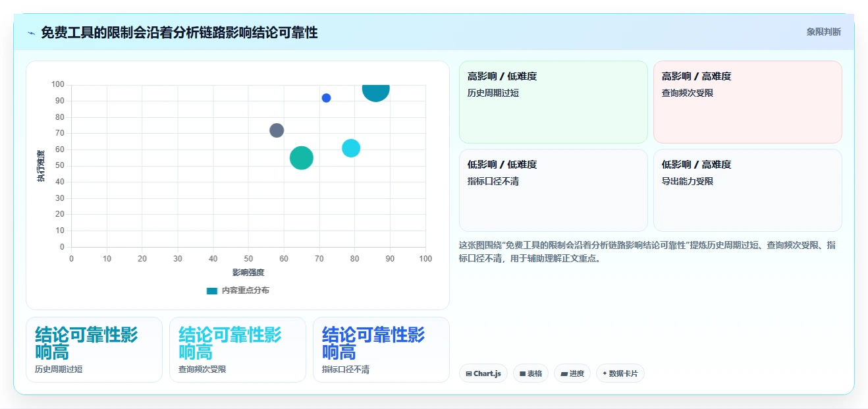Viewport: 868px width, 409px height.
Task: Toggle the 内容重点分布 legend swatch
Action: click(211, 290)
